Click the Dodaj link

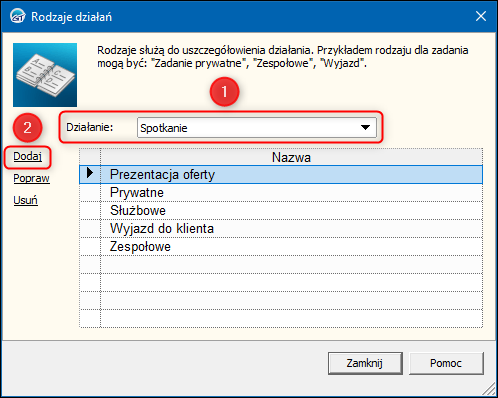click(27, 156)
